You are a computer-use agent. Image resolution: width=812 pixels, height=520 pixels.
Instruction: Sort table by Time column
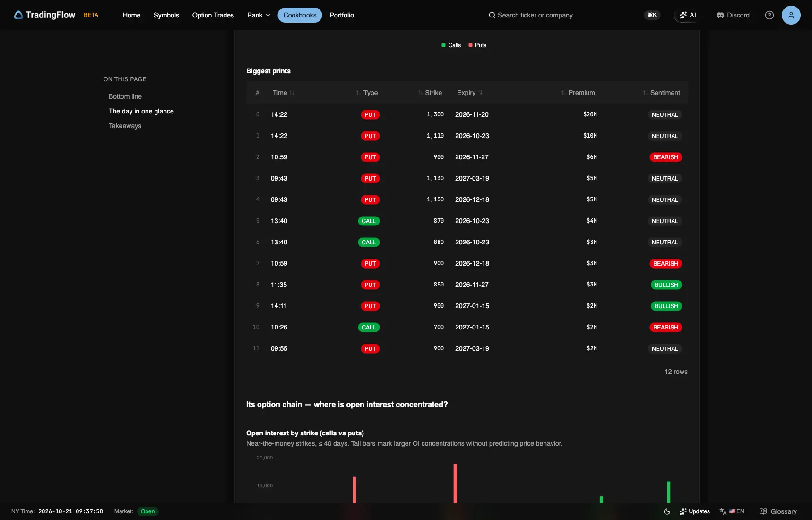point(283,93)
